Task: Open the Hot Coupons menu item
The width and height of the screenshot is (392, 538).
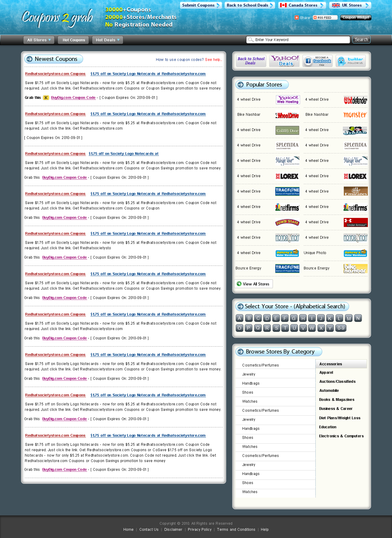Action: tap(74, 40)
